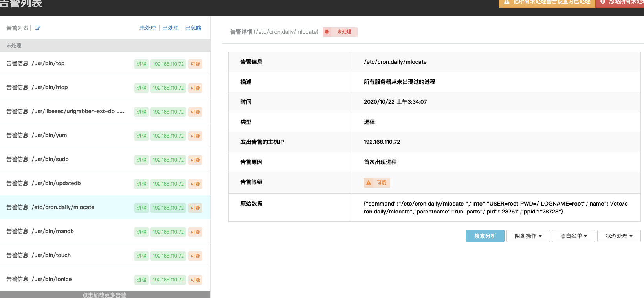Click the warning icon on the orange top button
Screen dimensions: 644x298
click(x=506, y=2)
